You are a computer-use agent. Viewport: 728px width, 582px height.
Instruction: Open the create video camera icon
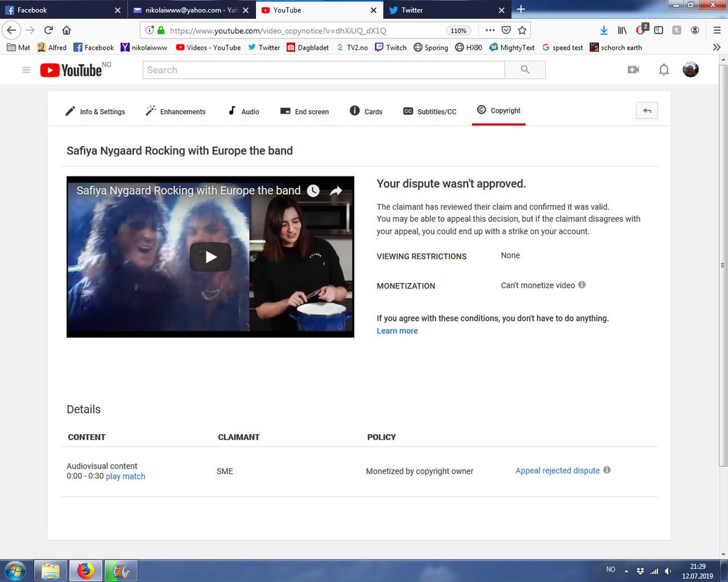click(633, 70)
